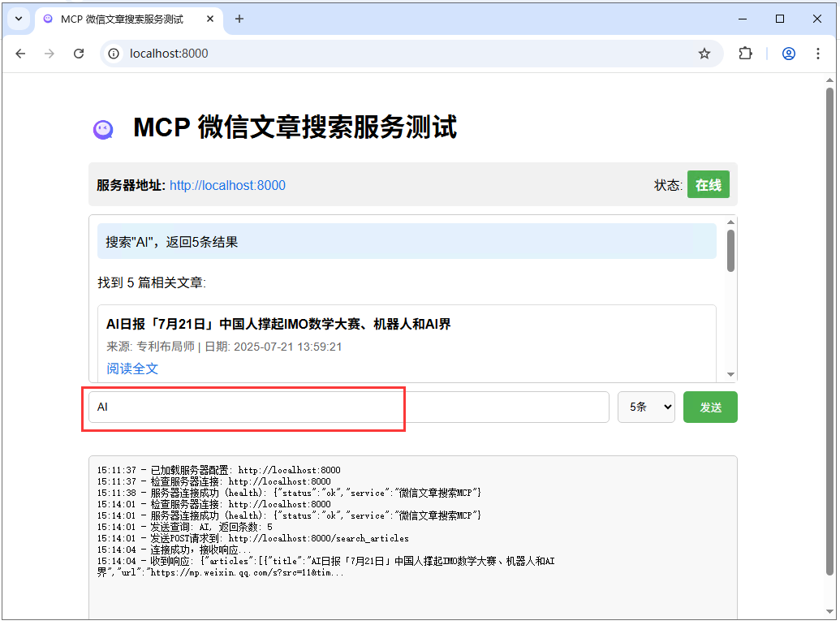Click the green 在线 status badge
The height and width of the screenshot is (625, 840).
click(708, 184)
